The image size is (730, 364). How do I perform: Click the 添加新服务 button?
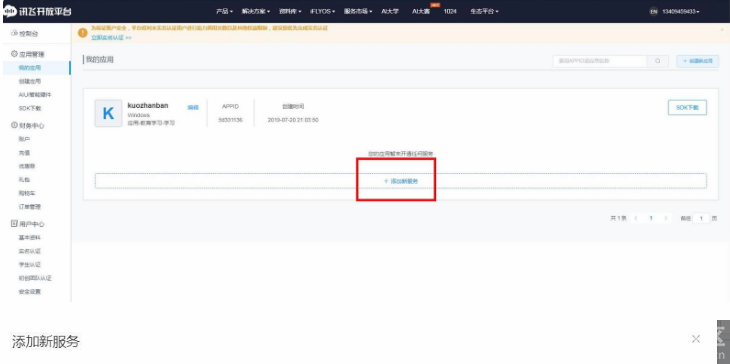401,181
